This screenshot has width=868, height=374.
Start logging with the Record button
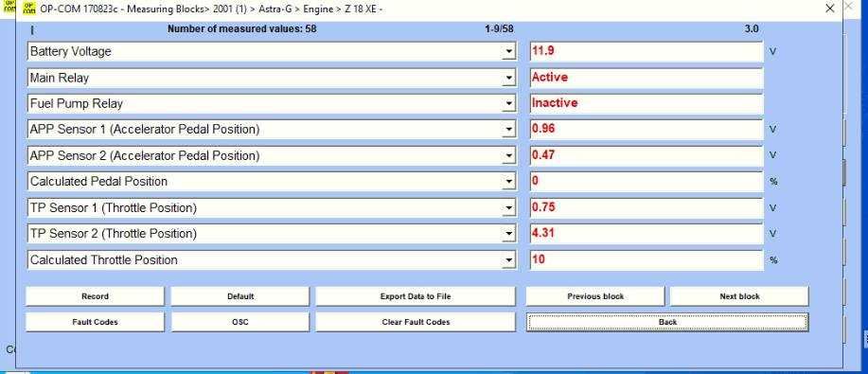click(x=95, y=296)
